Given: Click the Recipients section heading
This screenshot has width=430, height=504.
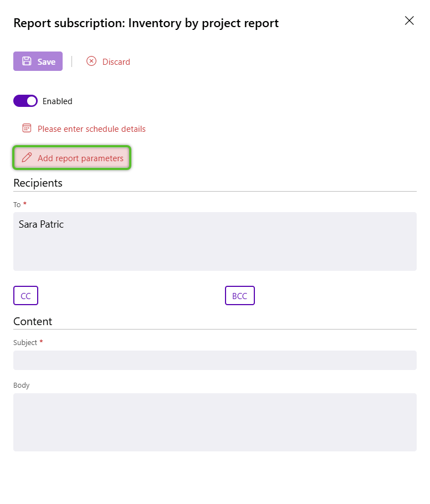Looking at the screenshot, I should pos(38,183).
